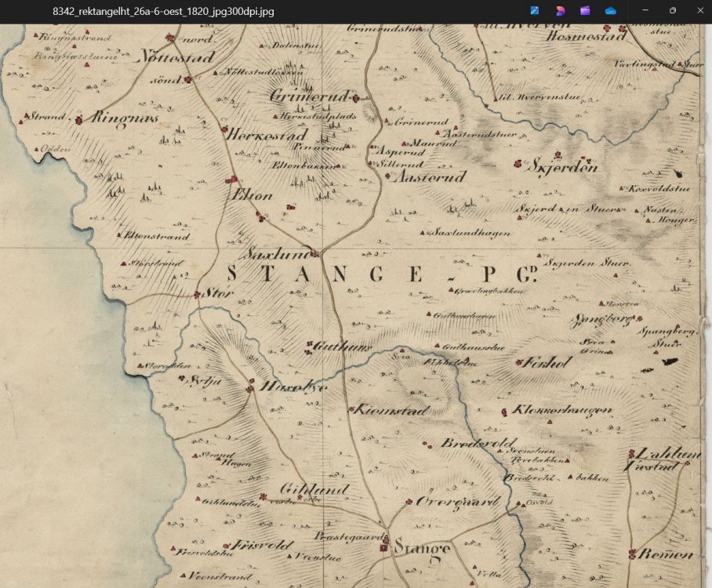Click the Stange village label at the bottom
This screenshot has width=712, height=588.
(422, 548)
